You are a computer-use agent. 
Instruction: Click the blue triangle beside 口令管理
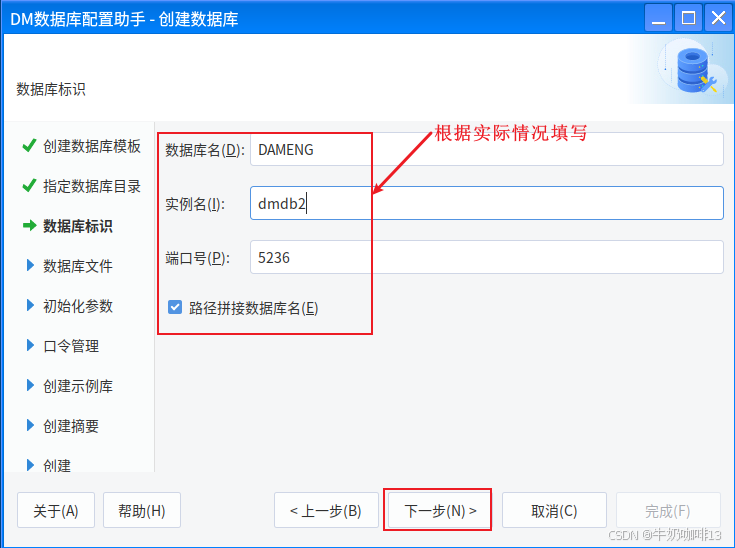click(x=30, y=345)
